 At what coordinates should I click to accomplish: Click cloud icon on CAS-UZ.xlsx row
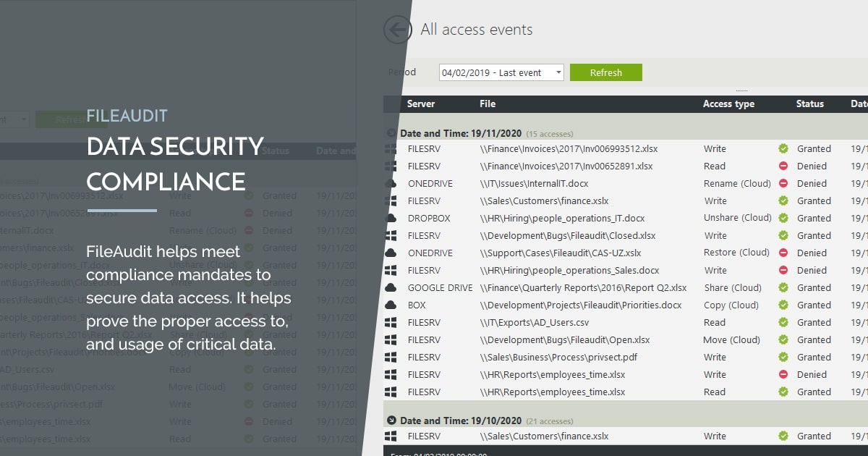[x=391, y=253]
